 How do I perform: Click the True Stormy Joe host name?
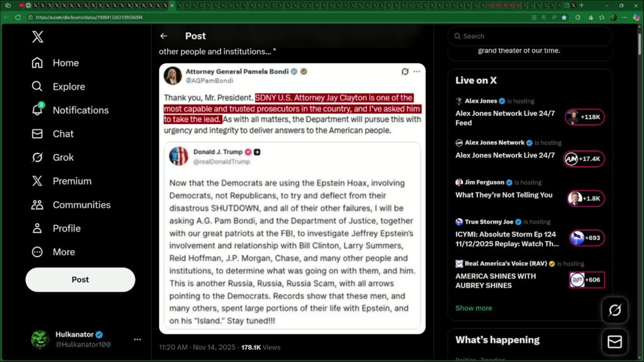(488, 222)
